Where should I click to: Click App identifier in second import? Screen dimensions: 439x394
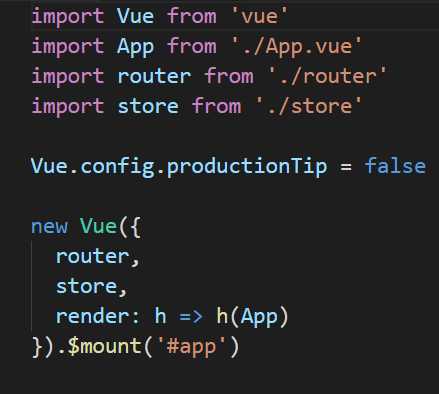[135, 47]
